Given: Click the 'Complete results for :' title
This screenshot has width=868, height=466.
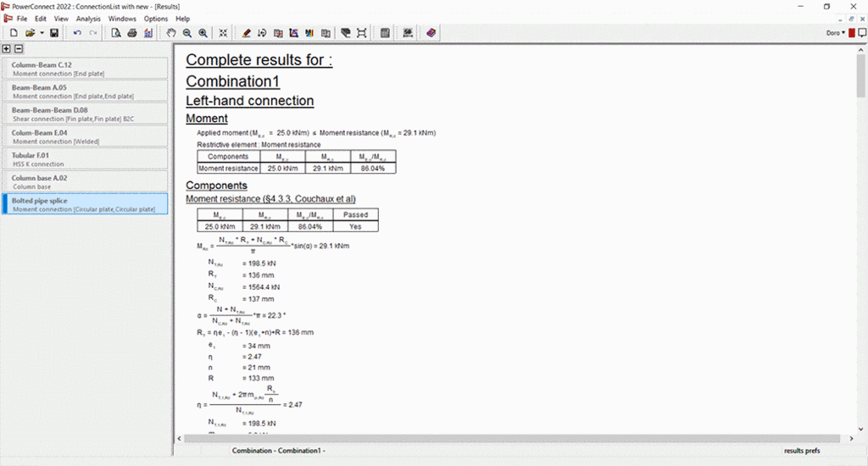Looking at the screenshot, I should [259, 60].
